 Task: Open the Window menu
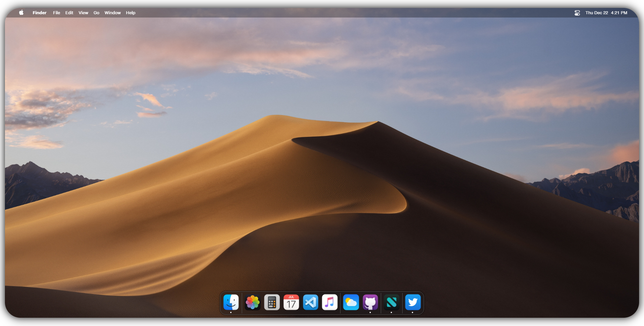[x=113, y=13]
